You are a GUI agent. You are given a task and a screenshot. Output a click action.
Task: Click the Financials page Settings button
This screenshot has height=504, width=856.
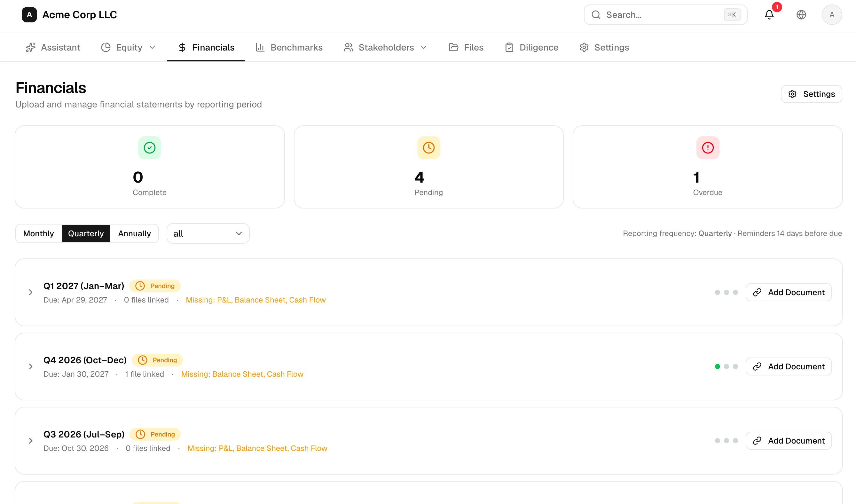(x=811, y=94)
